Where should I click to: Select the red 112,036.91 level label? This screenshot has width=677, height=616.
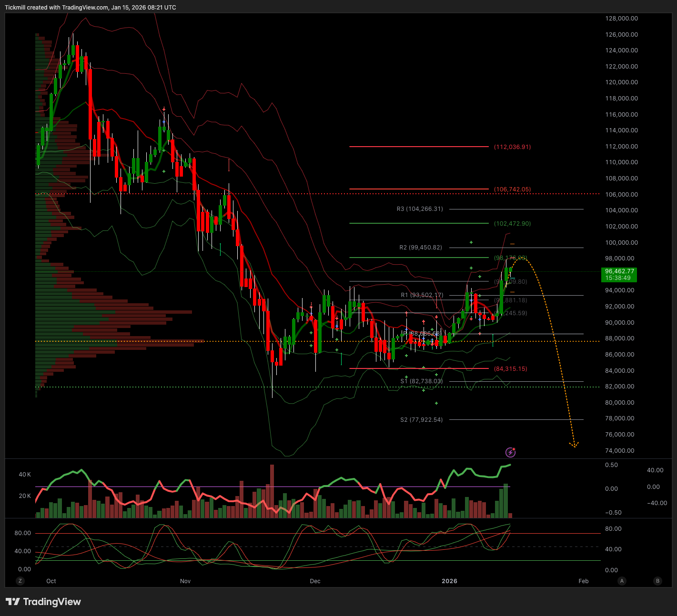[512, 147]
